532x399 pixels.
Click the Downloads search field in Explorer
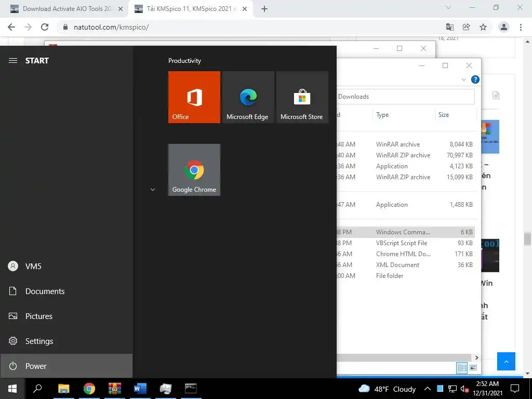click(x=405, y=97)
